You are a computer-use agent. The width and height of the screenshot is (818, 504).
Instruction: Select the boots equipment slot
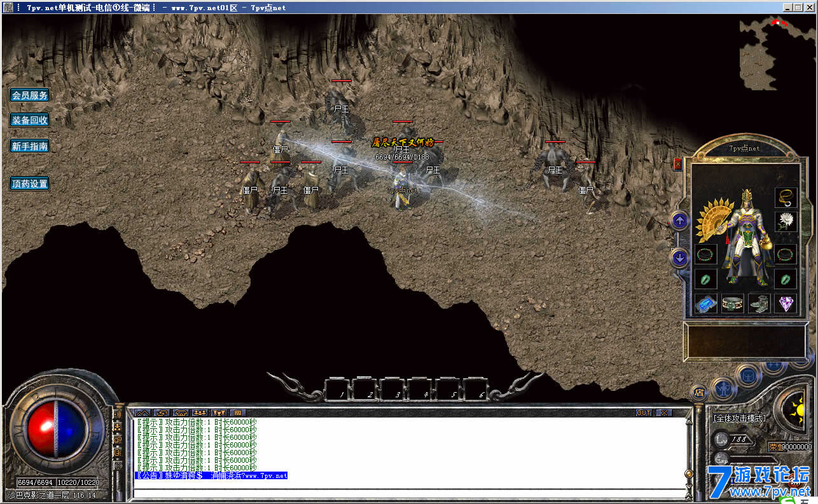759,304
